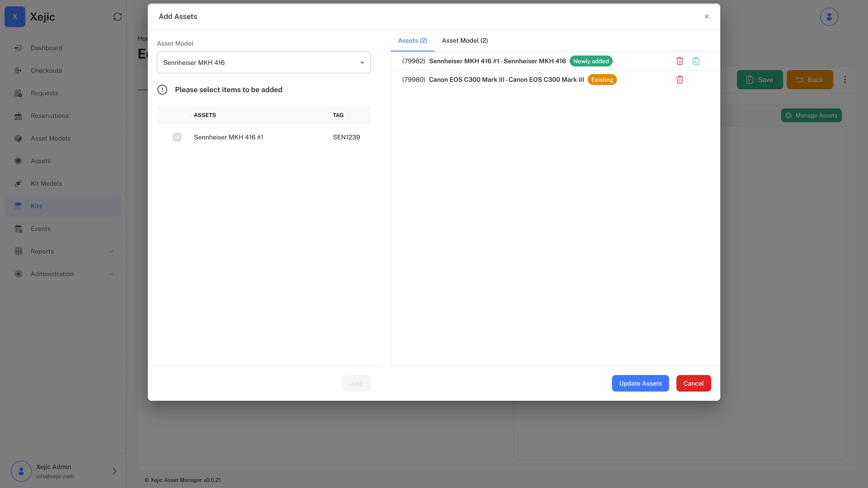Click the red Cancel button
This screenshot has width=868, height=488.
click(693, 383)
